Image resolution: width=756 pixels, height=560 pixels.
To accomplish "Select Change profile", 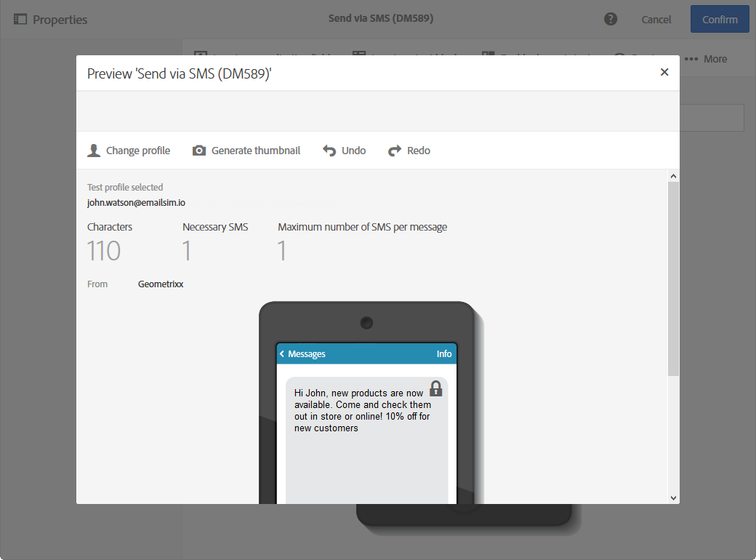I will 138,151.
